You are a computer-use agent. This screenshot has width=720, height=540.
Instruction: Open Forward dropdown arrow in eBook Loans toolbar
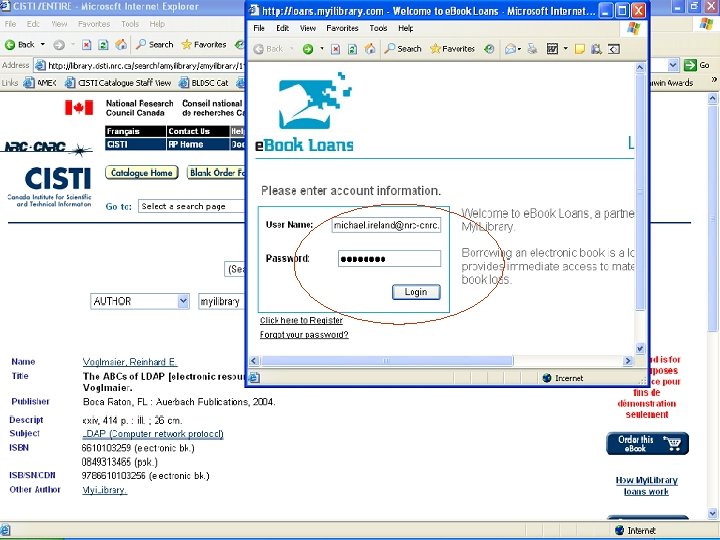tap(321, 48)
